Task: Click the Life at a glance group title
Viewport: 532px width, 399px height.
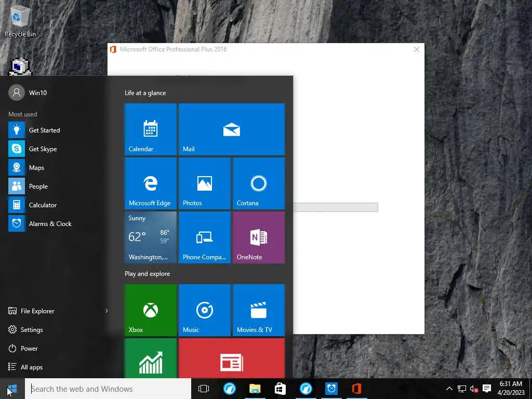Action: [145, 92]
